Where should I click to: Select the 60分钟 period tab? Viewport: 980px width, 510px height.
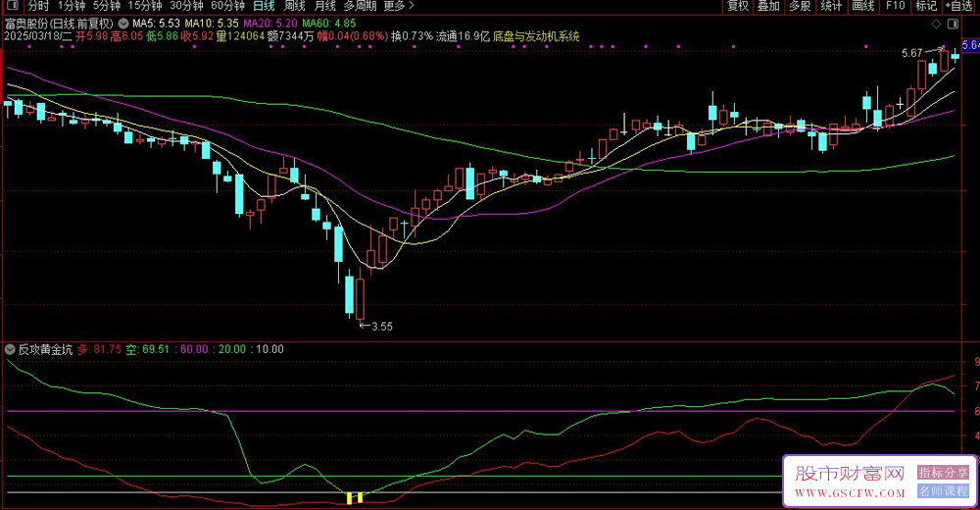point(228,6)
